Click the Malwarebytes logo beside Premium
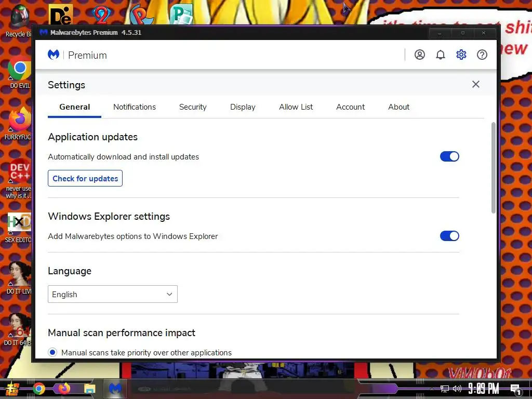This screenshot has height=399, width=532. pos(54,55)
